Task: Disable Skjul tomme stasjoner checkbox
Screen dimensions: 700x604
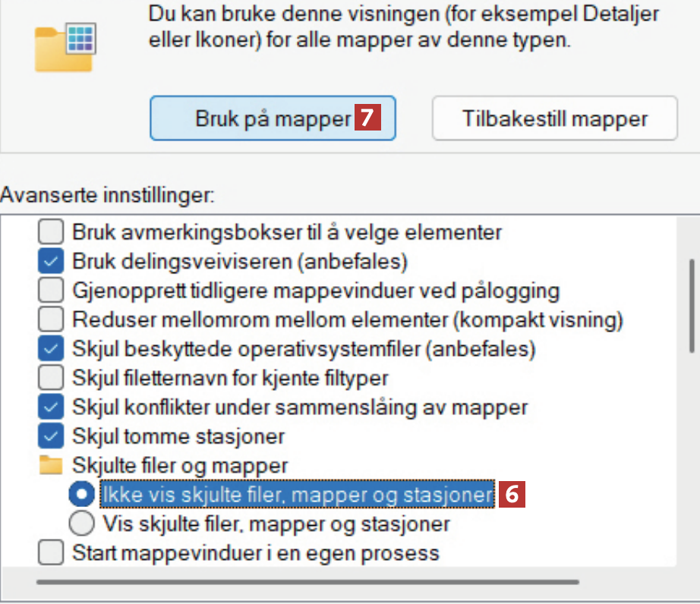Action: tap(51, 436)
